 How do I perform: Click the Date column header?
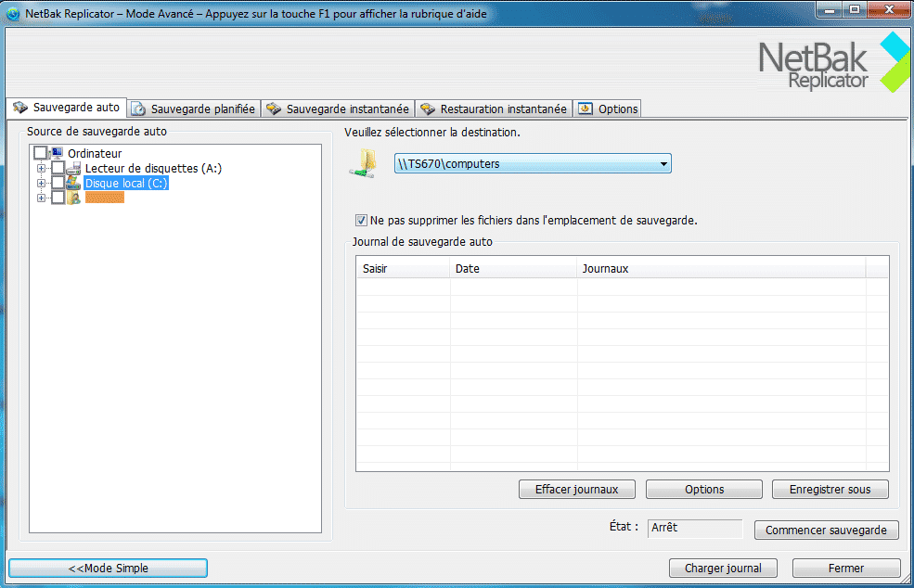513,269
